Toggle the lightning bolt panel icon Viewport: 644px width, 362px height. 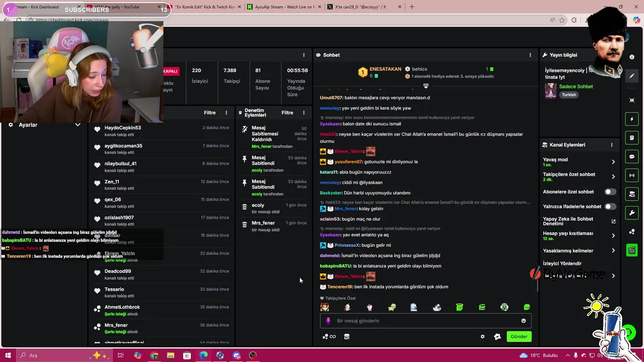point(632,119)
